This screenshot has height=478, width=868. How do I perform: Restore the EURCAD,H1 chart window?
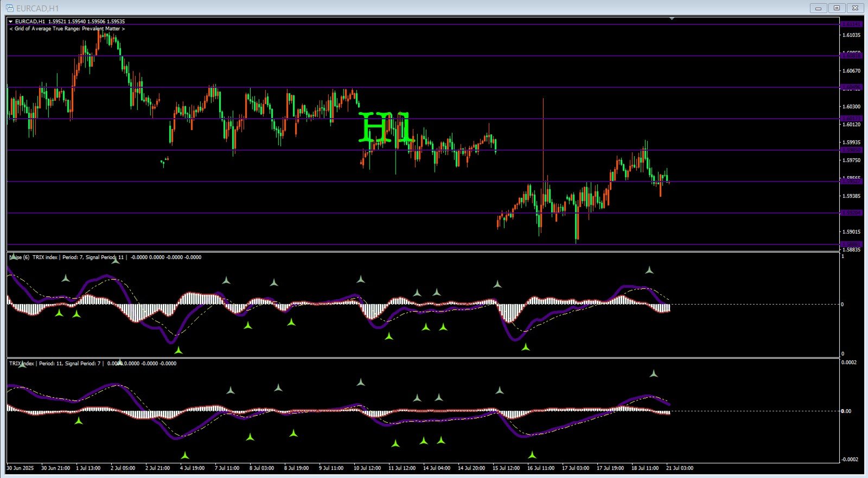[x=837, y=8]
